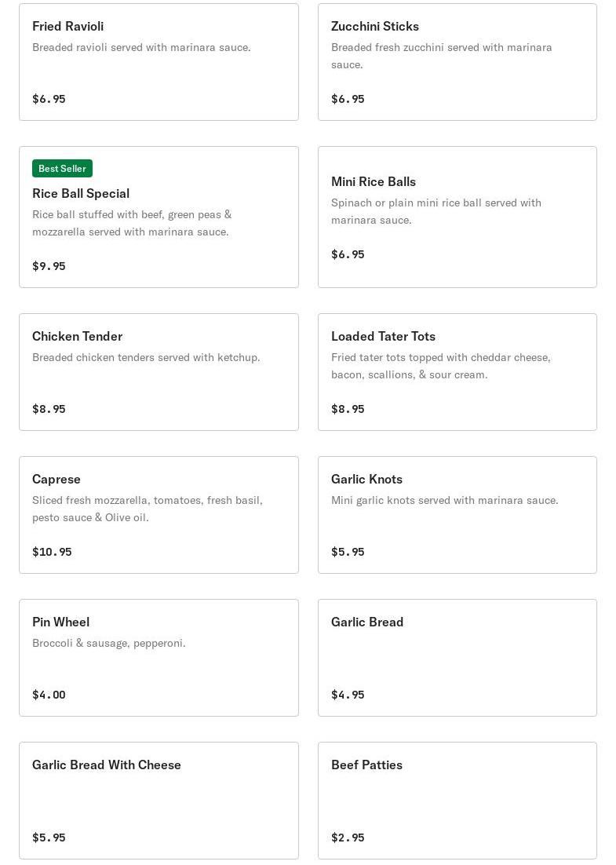Open the Fried Ravioli menu item
Image resolution: width=616 pixels, height=865 pixels.
[x=159, y=62]
